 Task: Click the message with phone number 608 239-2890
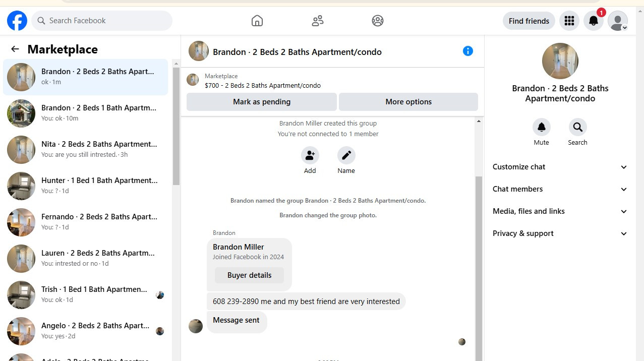(306, 302)
